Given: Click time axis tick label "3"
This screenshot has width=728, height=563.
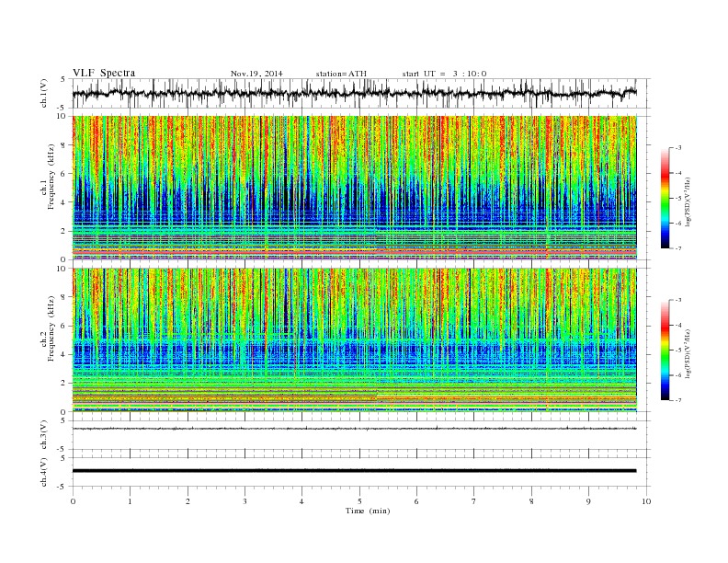Looking at the screenshot, I should coord(245,501).
